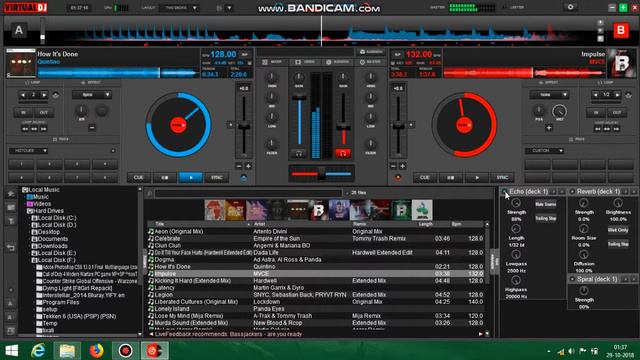Click deck A gain knob
The image size is (640, 360).
[x=299, y=77]
